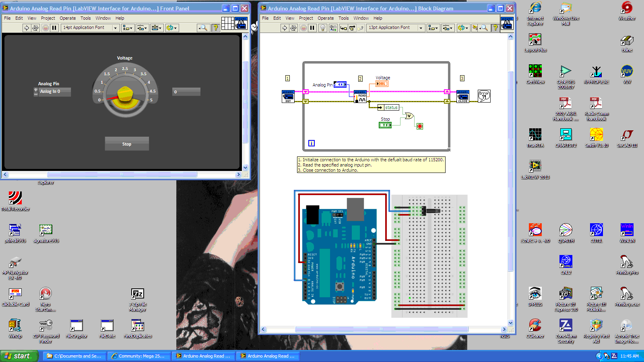
Task: Open Distribute Objects dropdown in Block Diagram
Action: click(x=448, y=28)
